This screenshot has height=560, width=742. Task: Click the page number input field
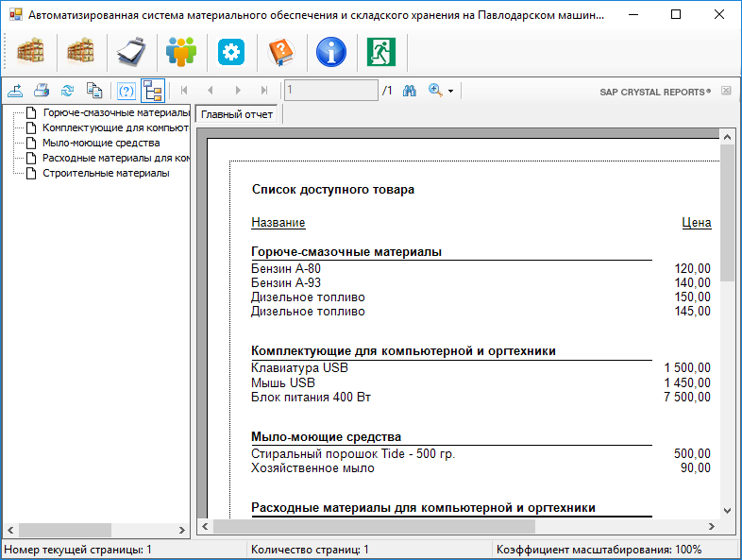pyautogui.click(x=331, y=90)
